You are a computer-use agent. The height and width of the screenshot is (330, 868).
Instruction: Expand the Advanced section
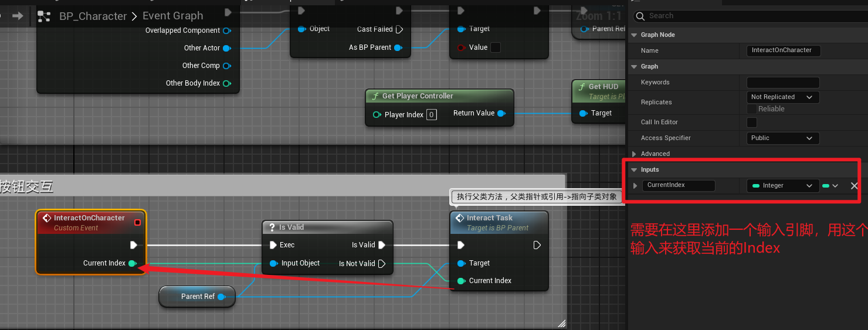pyautogui.click(x=634, y=154)
